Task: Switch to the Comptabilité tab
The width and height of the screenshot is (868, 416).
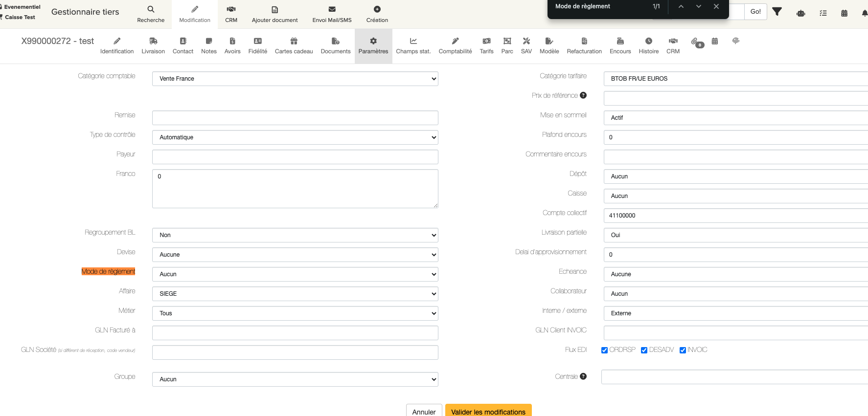Action: [455, 45]
